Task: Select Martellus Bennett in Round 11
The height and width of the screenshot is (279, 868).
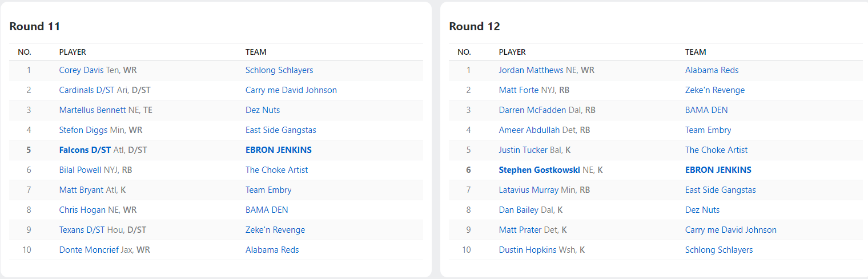Action: click(x=92, y=110)
